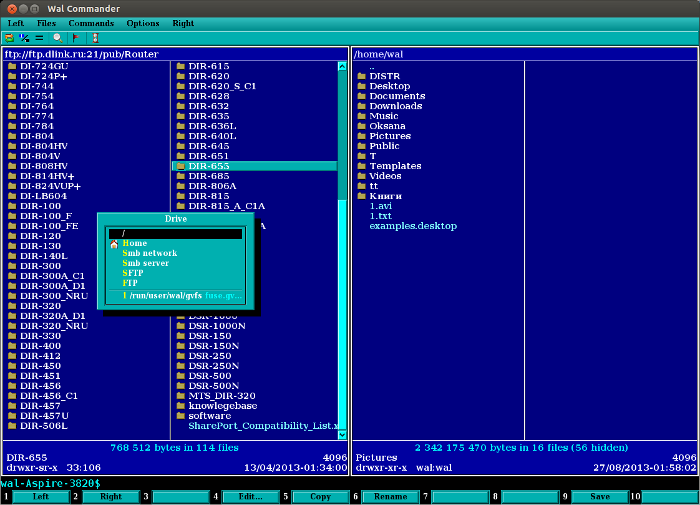700x505 pixels.
Task: Click the folder icon next to DISTR
Action: (x=361, y=76)
